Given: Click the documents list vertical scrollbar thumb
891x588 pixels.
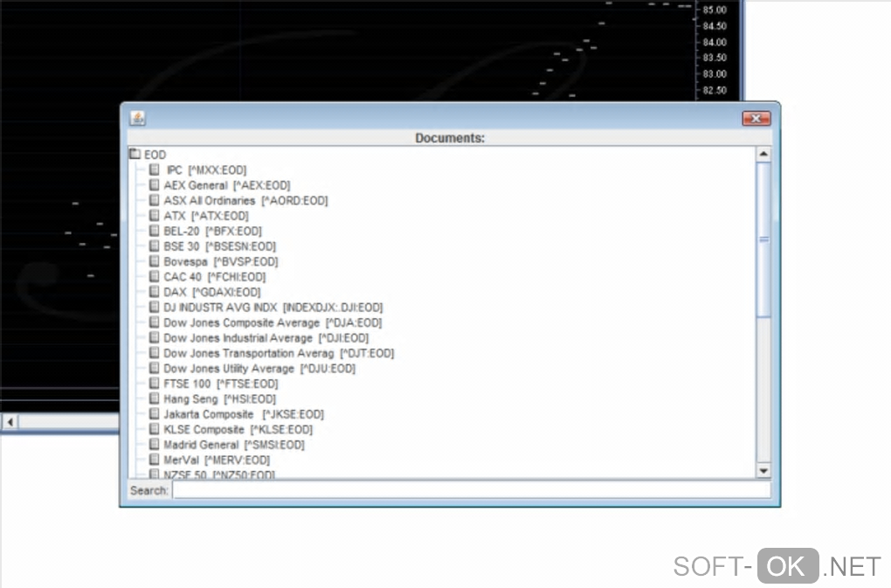Looking at the screenshot, I should click(763, 239).
